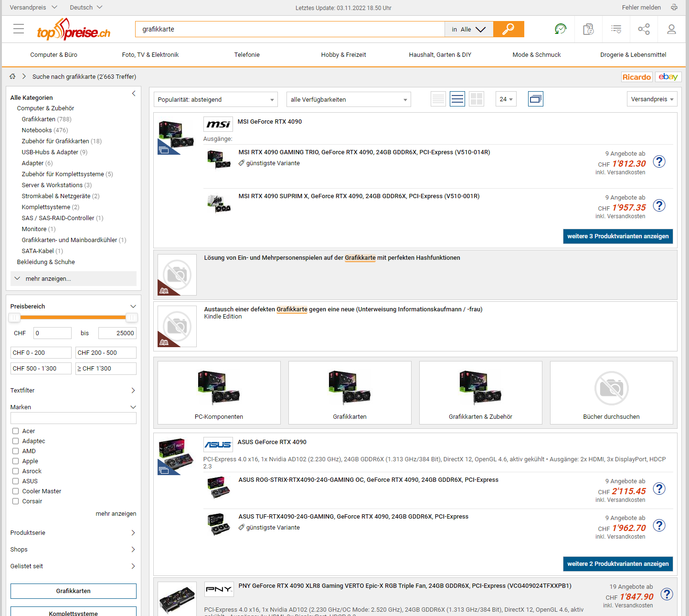Enable the Corsair brand filter
The height and width of the screenshot is (616, 689).
point(16,501)
